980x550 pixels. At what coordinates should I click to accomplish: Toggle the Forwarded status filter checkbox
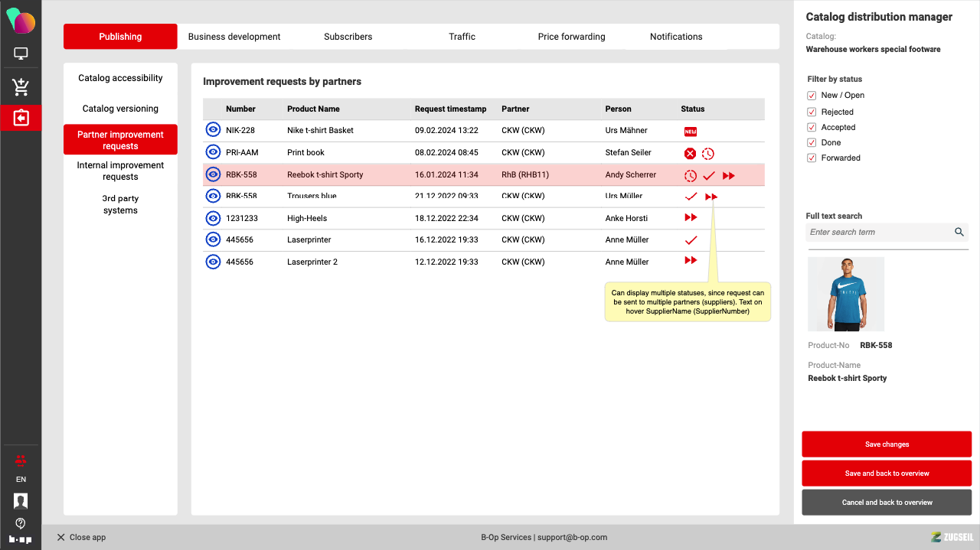pyautogui.click(x=812, y=158)
